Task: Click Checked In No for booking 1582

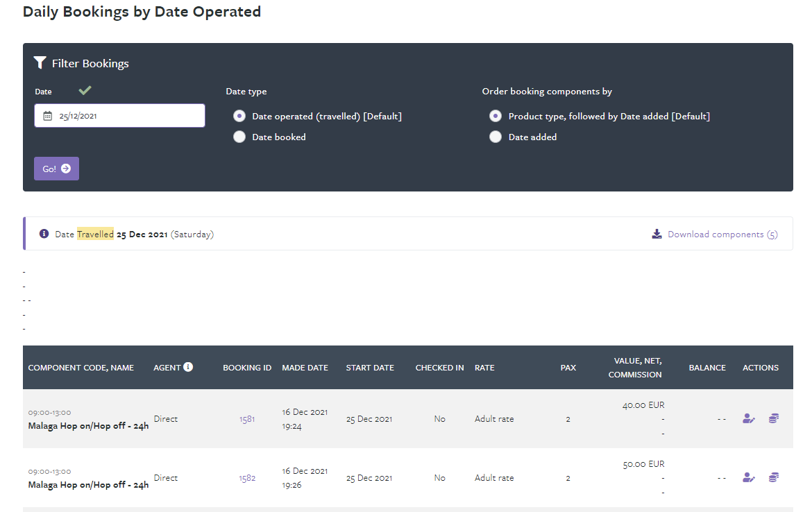Action: (440, 478)
